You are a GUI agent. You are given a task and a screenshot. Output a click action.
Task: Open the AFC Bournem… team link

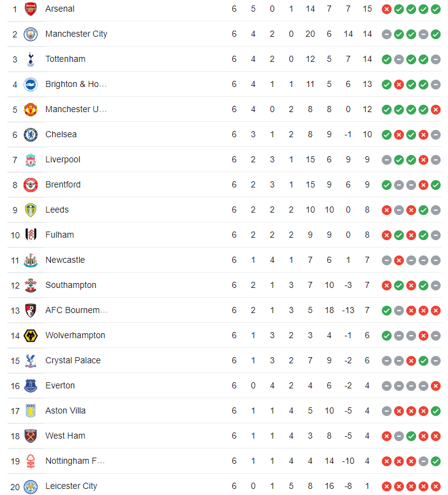(77, 311)
